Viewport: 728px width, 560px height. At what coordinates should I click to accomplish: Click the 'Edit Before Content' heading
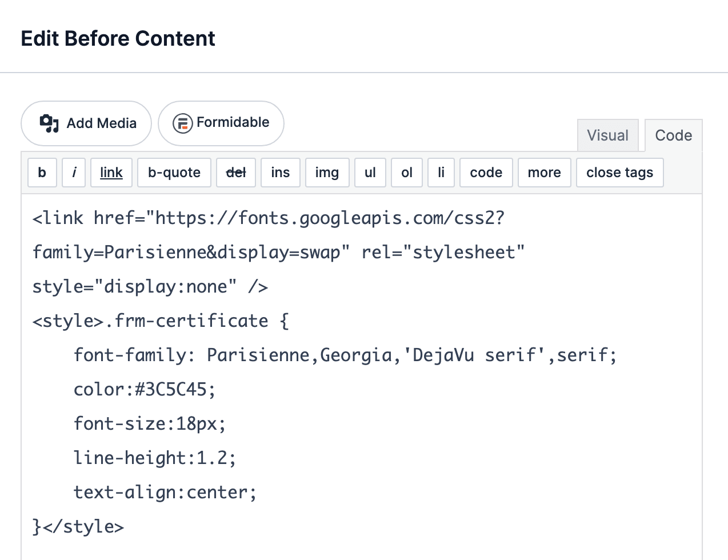118,38
